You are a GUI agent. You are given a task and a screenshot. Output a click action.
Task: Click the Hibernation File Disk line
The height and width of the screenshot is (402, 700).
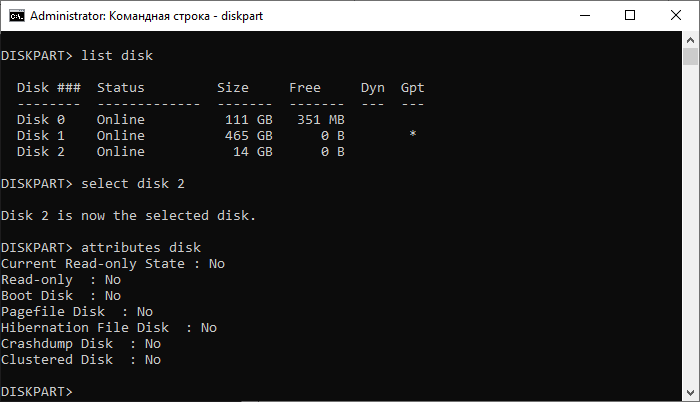click(x=109, y=327)
